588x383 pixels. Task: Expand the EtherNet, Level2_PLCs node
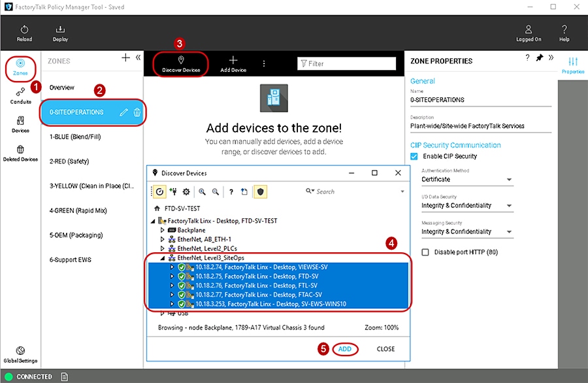click(163, 248)
